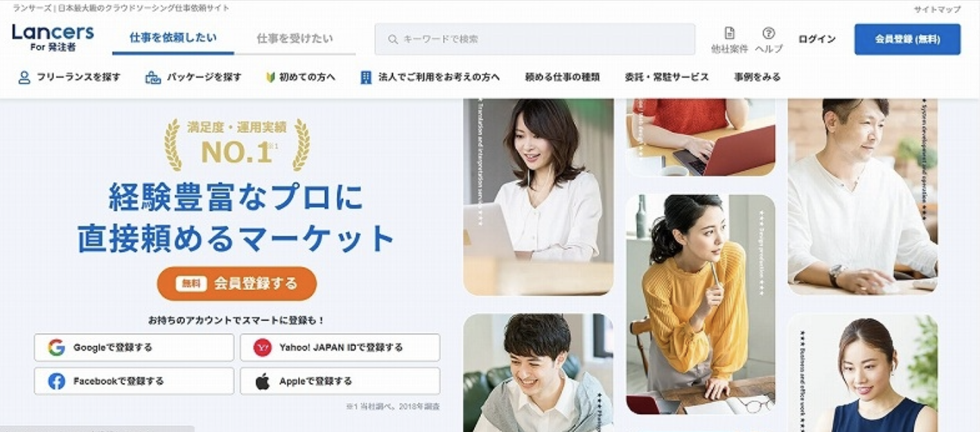
Task: Click the blue 会員登録 (無料) button
Action: point(907,39)
